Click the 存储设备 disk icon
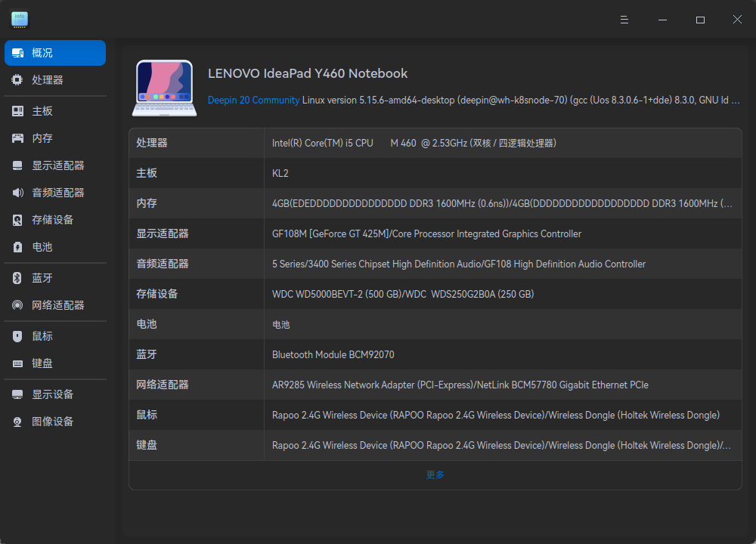This screenshot has height=544, width=756. tap(18, 220)
